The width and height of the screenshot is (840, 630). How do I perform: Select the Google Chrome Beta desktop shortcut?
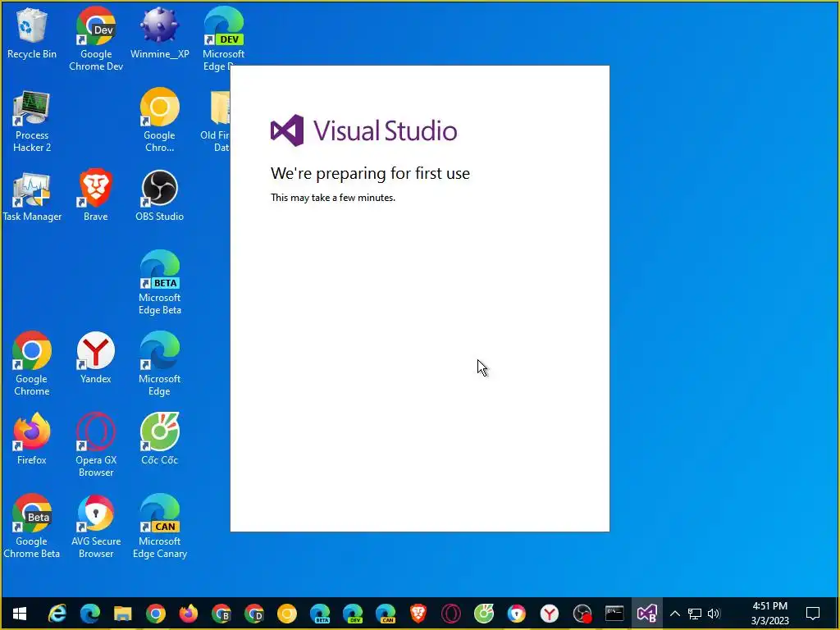tap(32, 527)
